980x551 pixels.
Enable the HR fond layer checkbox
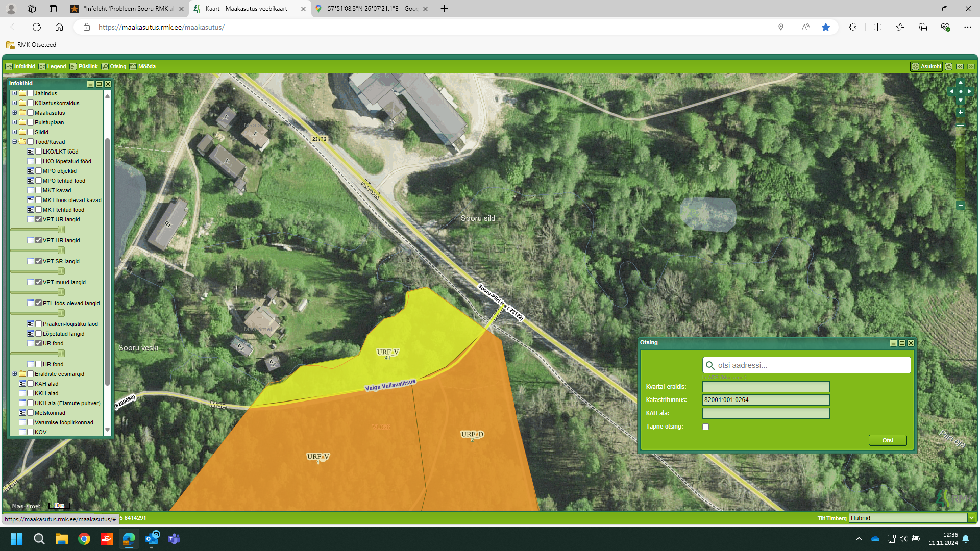point(39,364)
